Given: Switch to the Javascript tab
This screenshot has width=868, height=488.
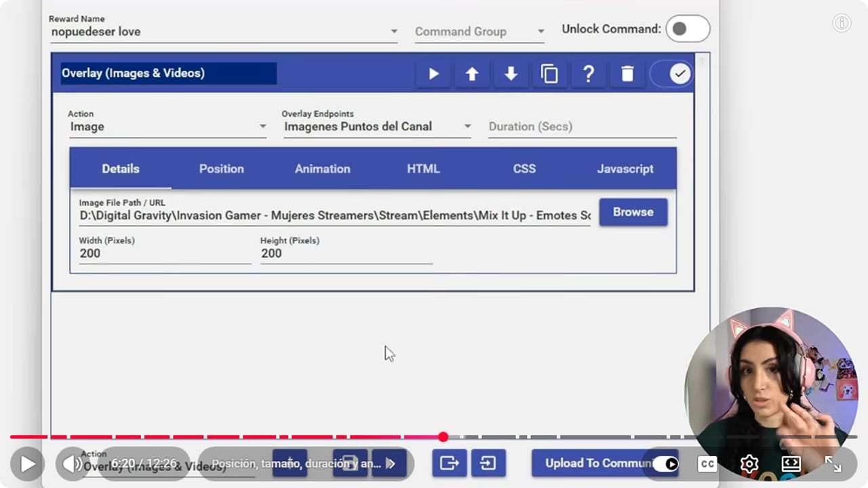Looking at the screenshot, I should coord(625,169).
